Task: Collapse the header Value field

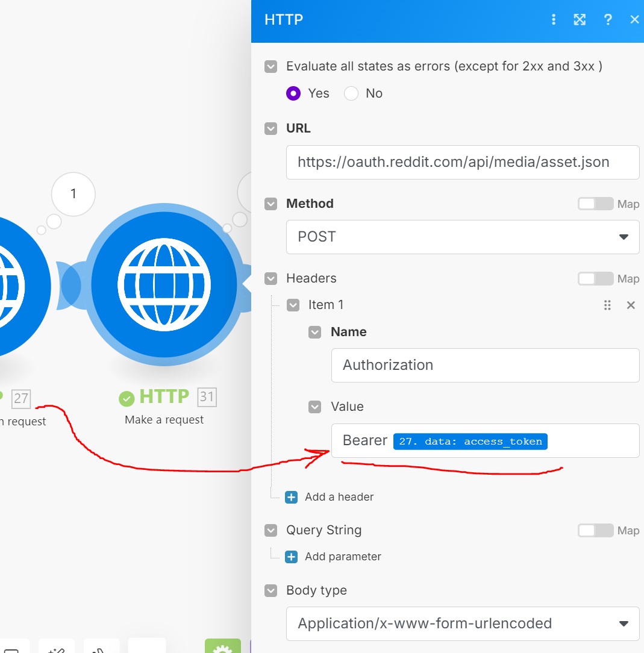Action: pos(314,407)
